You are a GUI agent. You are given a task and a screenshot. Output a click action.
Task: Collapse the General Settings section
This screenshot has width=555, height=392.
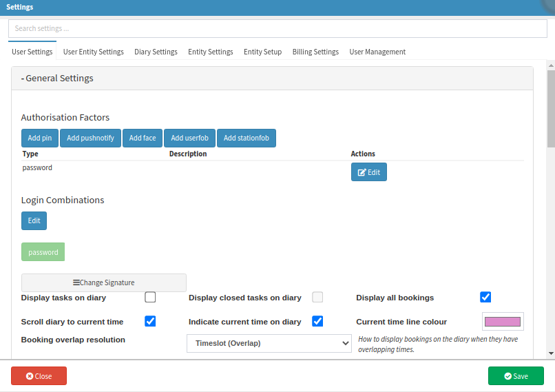point(58,79)
